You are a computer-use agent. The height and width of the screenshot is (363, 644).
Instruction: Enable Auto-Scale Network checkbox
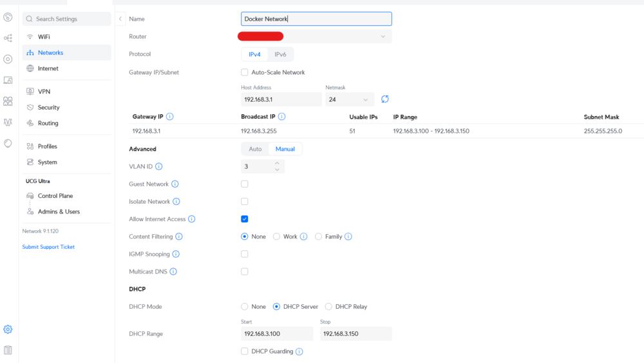(x=244, y=72)
